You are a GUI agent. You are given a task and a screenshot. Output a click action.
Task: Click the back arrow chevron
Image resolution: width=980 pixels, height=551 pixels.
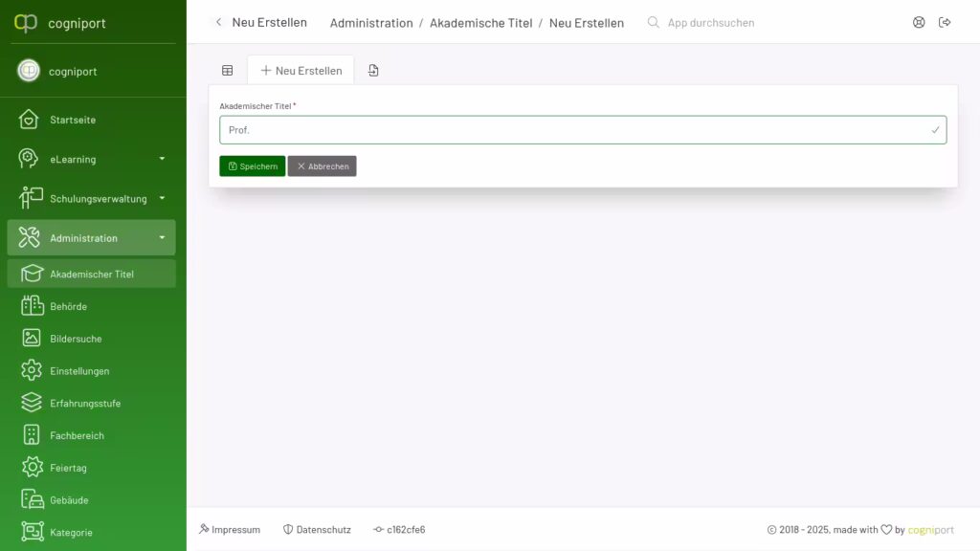point(218,22)
